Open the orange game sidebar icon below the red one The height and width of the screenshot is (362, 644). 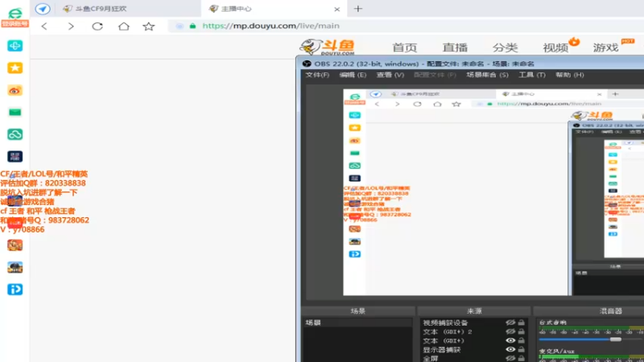tap(14, 245)
